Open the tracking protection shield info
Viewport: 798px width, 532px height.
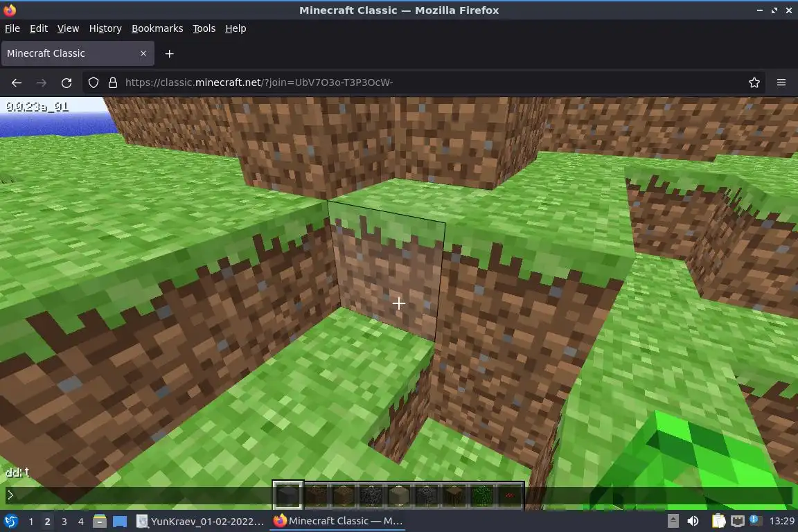(x=93, y=82)
